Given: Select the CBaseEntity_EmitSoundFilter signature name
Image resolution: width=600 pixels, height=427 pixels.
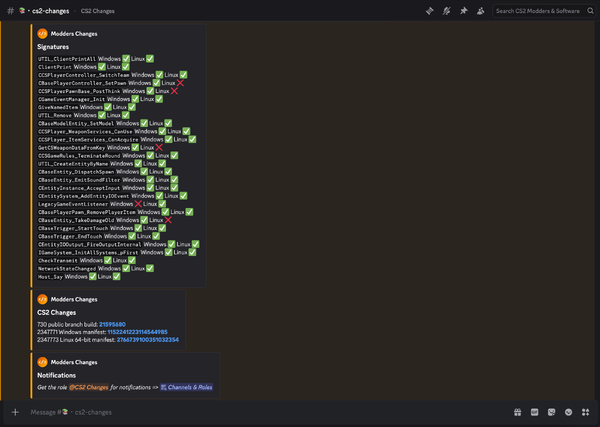Looking at the screenshot, I should pos(79,180).
